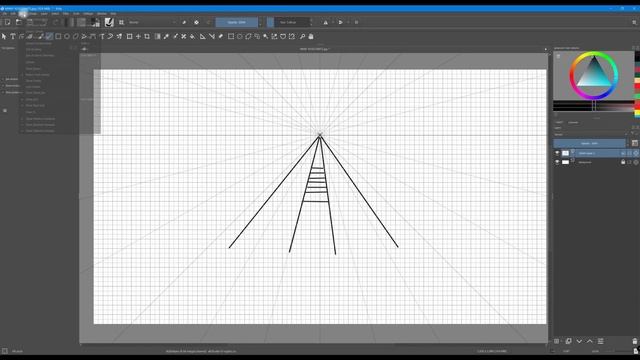Toggle vertical mirror painting
Screen dimensions: 640x360
point(340,22)
